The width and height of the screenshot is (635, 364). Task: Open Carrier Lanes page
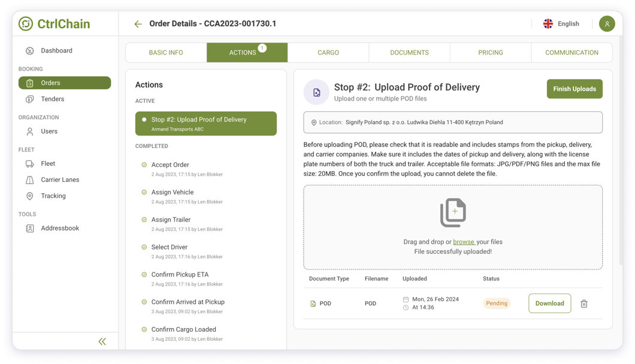pyautogui.click(x=60, y=180)
